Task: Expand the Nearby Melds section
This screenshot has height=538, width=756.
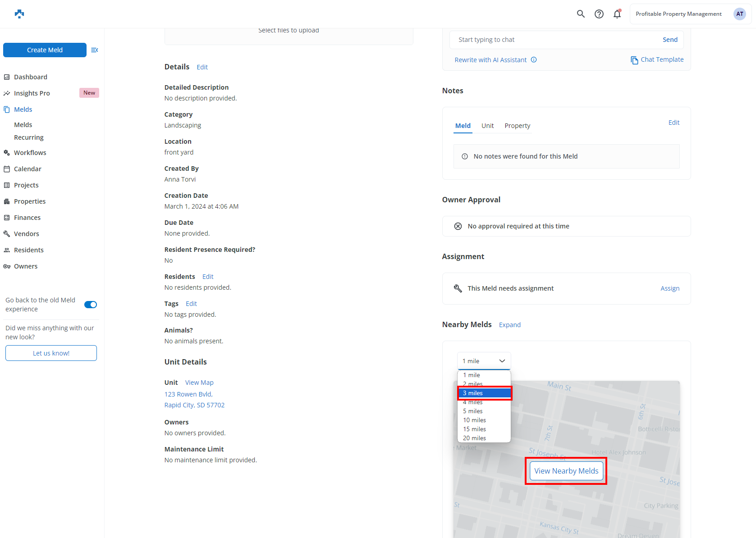Action: point(510,325)
